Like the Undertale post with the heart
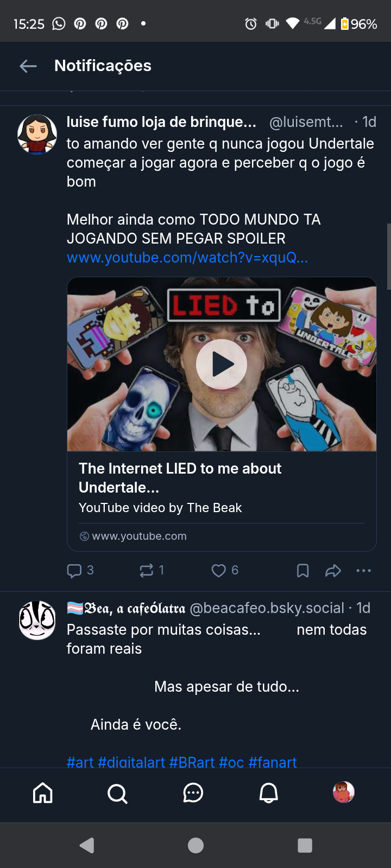Screen dimensions: 391x868 pyautogui.click(x=219, y=571)
